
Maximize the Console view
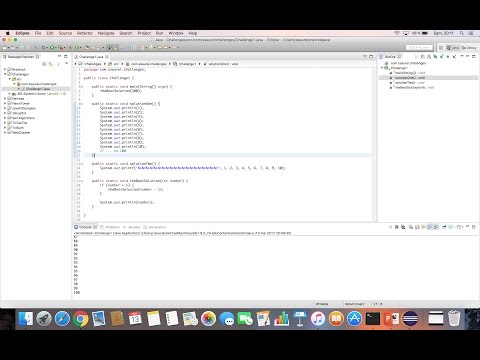473,227
